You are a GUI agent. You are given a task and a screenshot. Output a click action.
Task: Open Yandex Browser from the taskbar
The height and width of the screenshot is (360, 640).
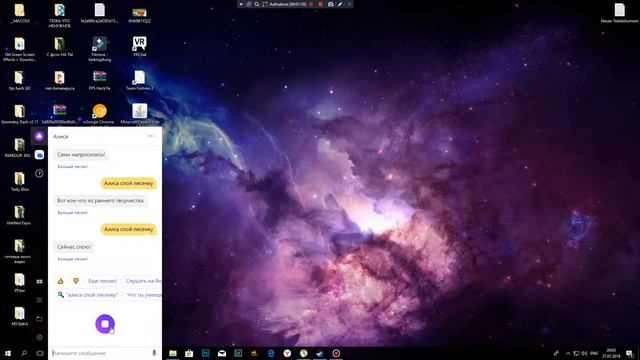pyautogui.click(x=287, y=353)
